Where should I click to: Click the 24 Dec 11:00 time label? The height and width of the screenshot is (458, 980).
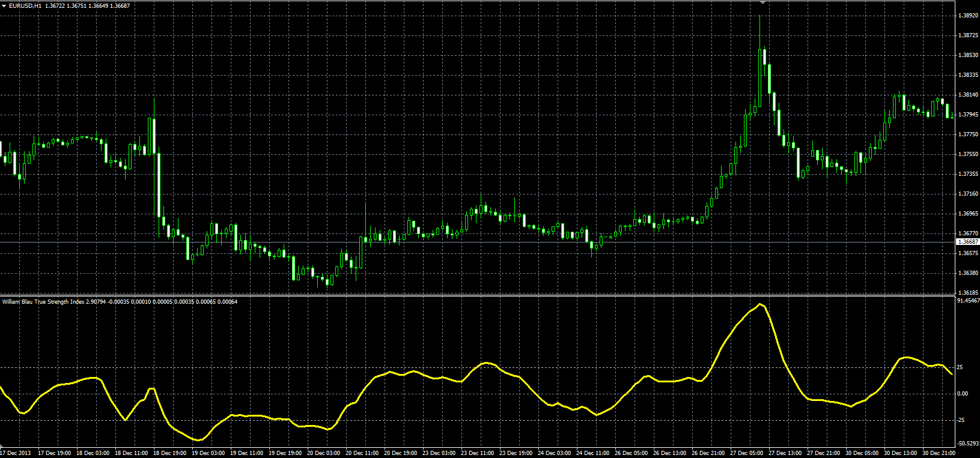tap(593, 453)
